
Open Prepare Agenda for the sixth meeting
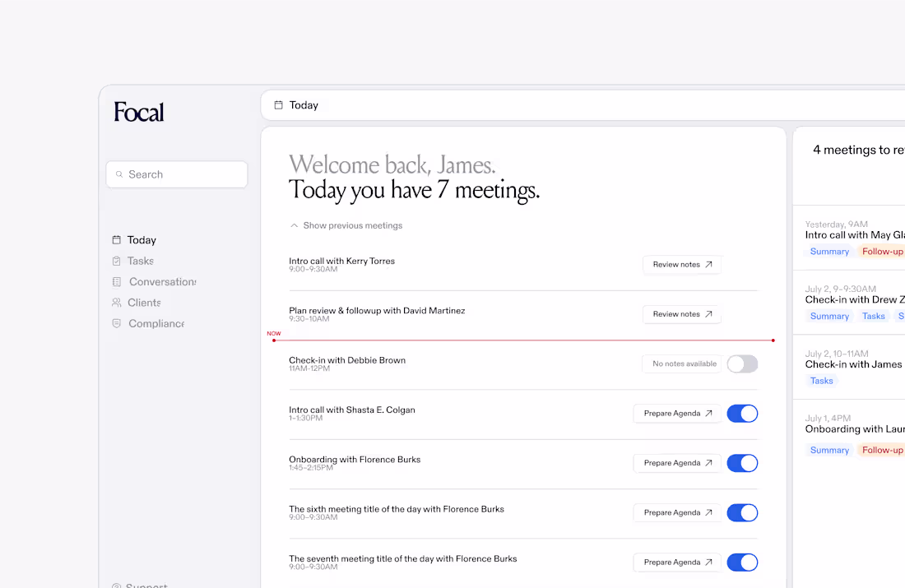676,512
